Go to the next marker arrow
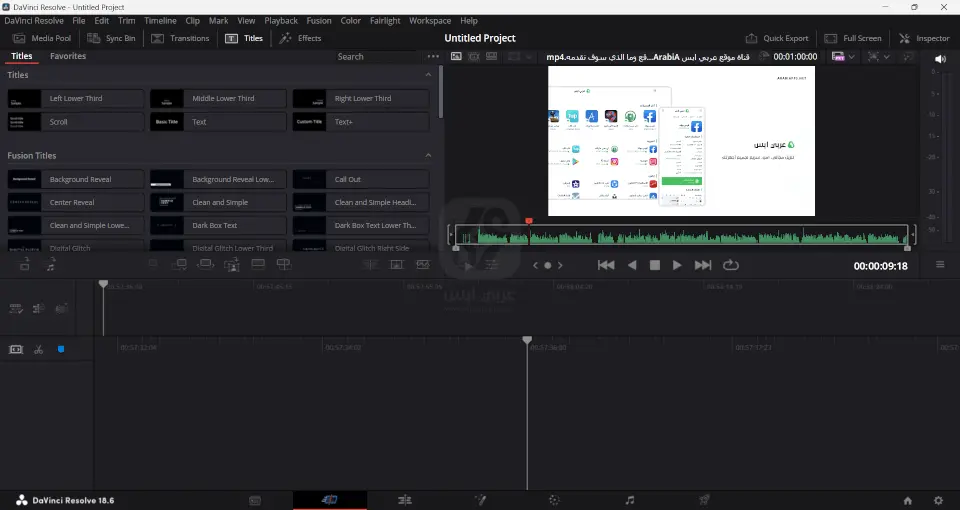Screen dimensions: 960x510 (560, 265)
